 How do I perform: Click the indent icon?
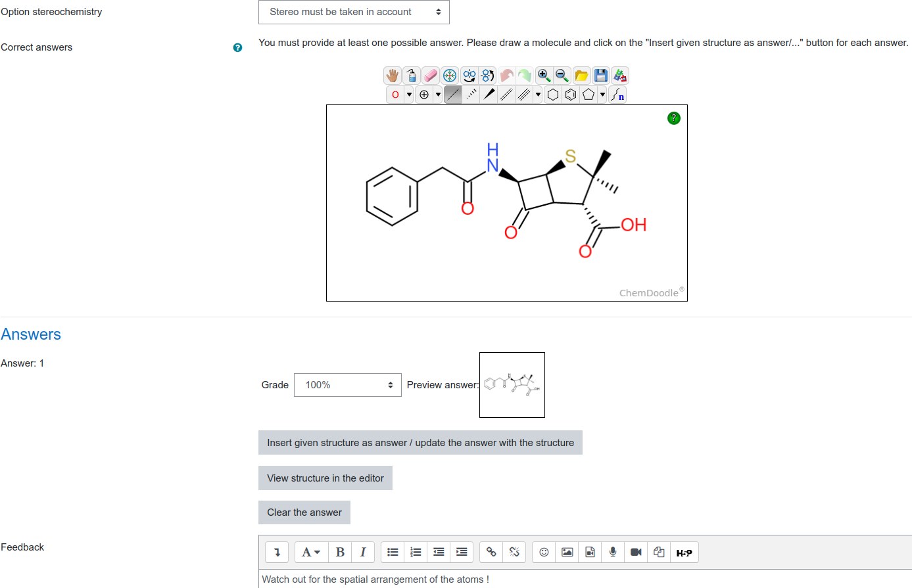coord(462,553)
